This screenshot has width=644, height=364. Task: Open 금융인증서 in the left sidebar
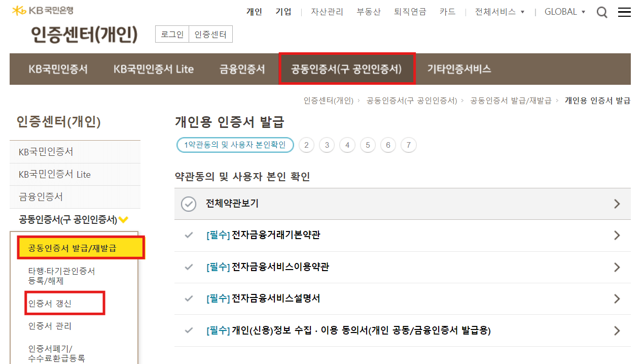pos(75,197)
